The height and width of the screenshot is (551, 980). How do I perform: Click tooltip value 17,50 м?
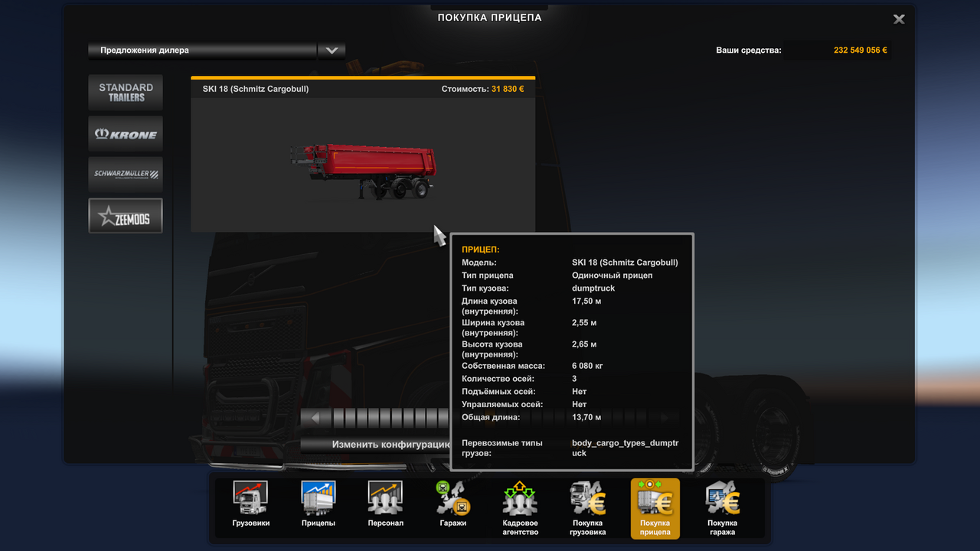click(586, 302)
